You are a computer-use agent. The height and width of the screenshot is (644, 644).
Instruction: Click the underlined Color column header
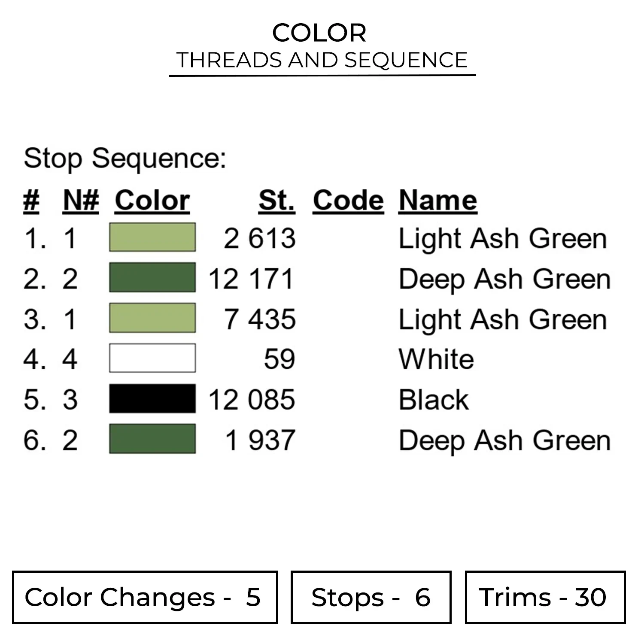point(152,200)
